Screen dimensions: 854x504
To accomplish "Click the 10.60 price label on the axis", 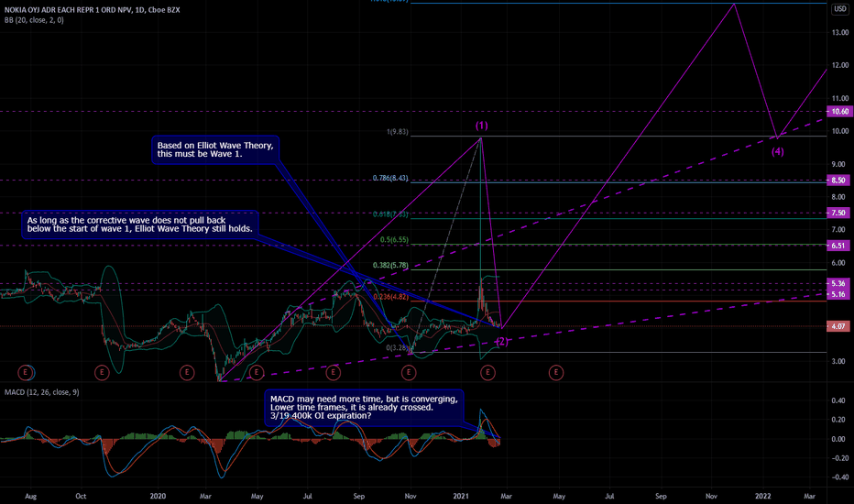I will point(839,111).
